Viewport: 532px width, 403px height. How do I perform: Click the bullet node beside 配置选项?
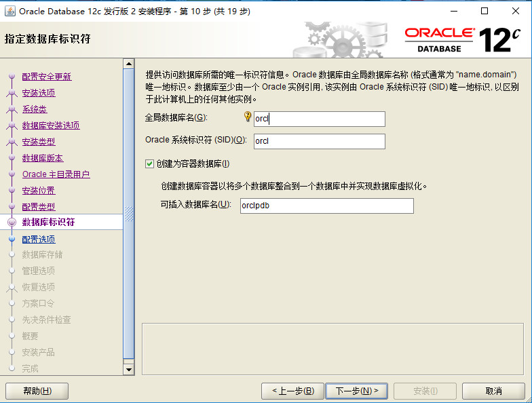click(x=12, y=239)
